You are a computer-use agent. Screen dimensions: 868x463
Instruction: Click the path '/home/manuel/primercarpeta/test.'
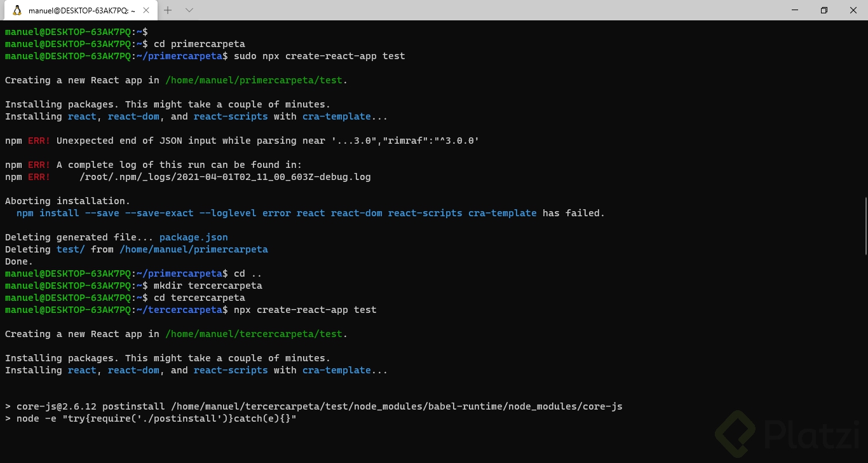click(257, 80)
